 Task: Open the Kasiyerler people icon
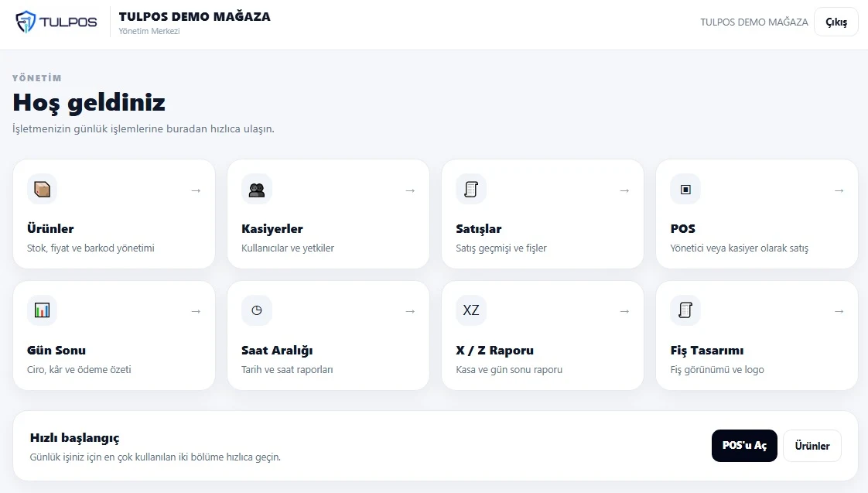(x=257, y=190)
